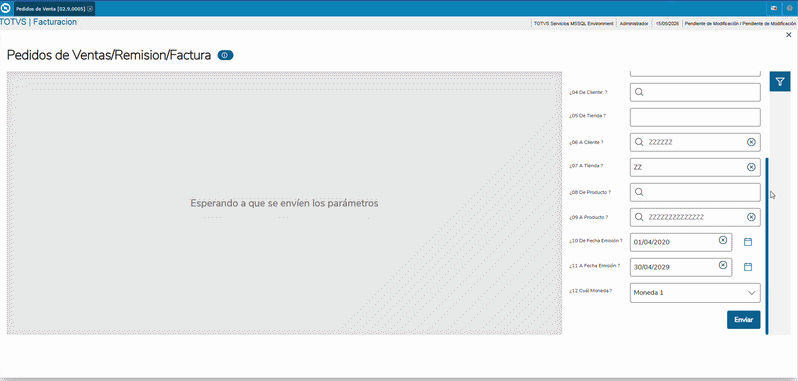Open the info icon next to Pedidos de Ventas/Remision/Factura
The height and width of the screenshot is (381, 798).
tap(225, 55)
